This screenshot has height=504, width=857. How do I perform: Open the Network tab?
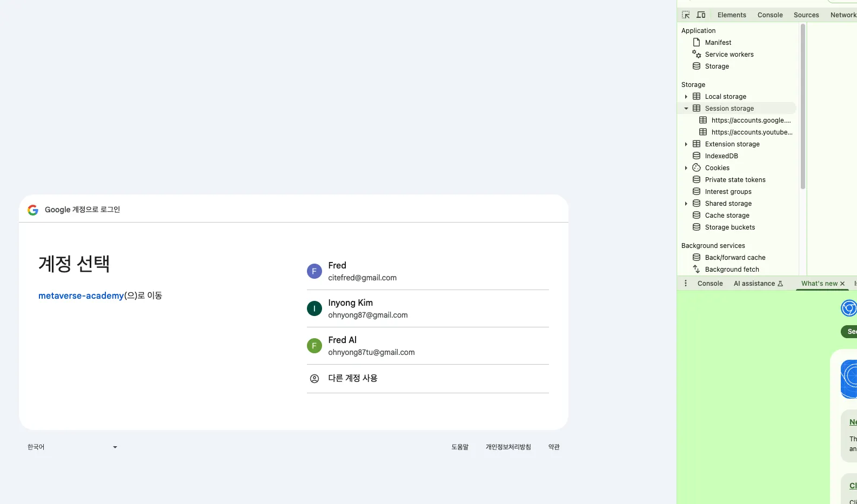point(843,15)
